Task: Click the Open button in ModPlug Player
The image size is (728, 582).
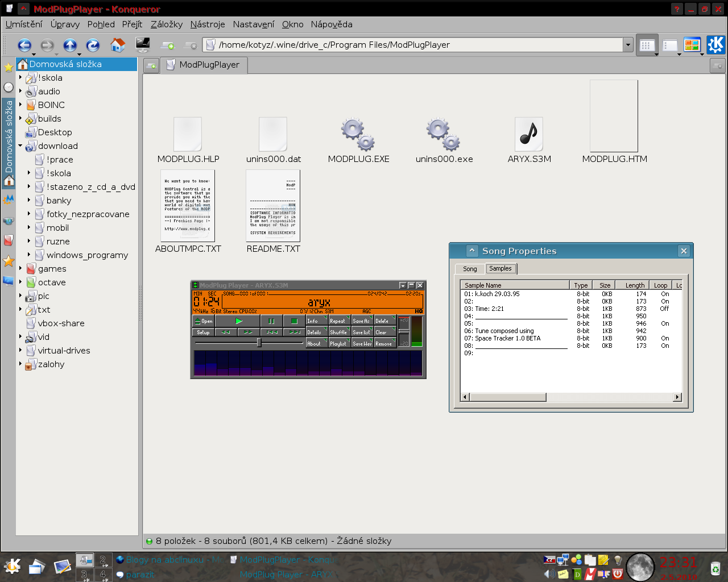Action: pos(204,321)
